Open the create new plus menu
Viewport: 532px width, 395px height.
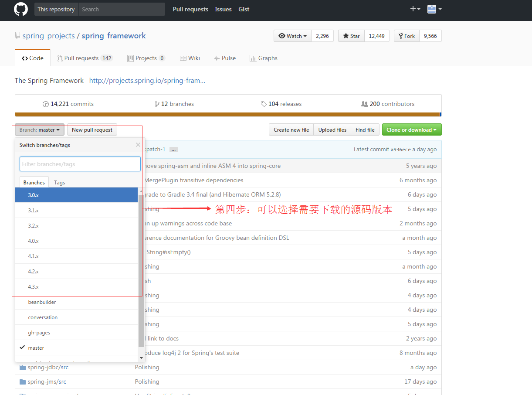click(415, 9)
